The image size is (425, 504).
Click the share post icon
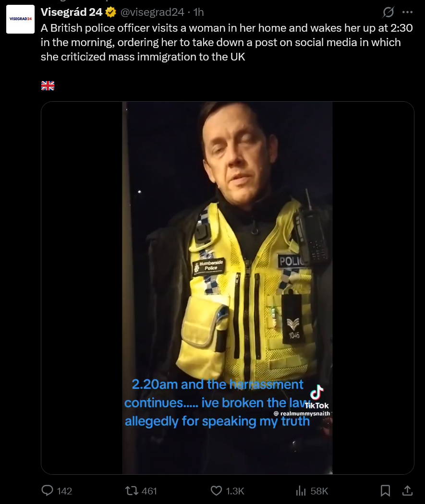407,491
